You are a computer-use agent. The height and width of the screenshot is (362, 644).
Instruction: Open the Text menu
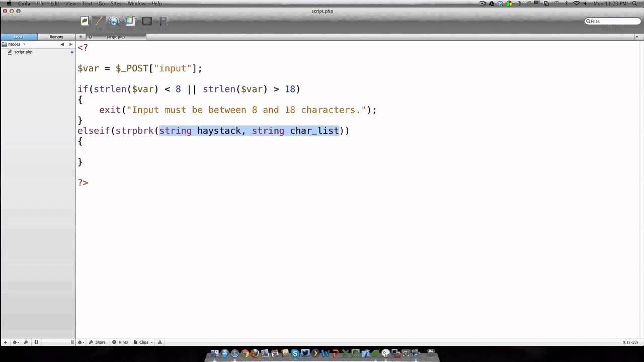click(x=87, y=4)
